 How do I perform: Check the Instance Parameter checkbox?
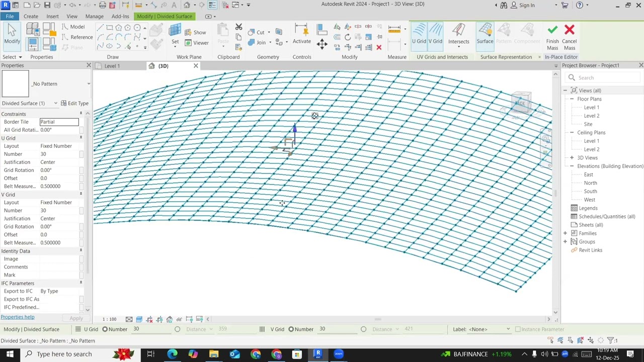pos(518,329)
